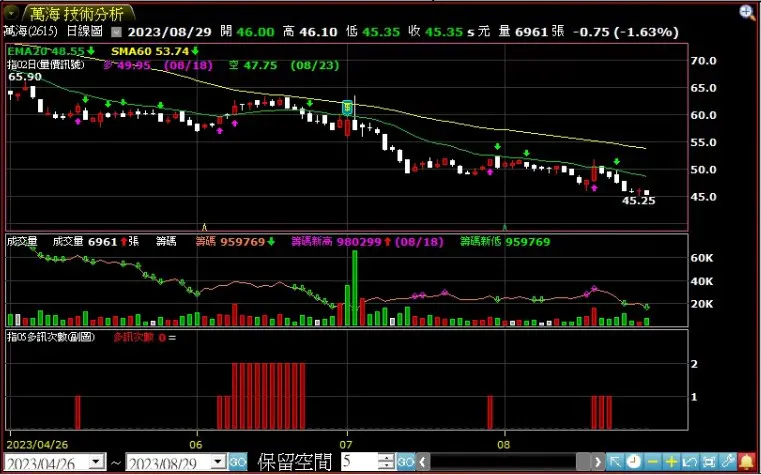The height and width of the screenshot is (475, 761).
Task: Click the magnifier zoom icon at top right
Action: 747,13
